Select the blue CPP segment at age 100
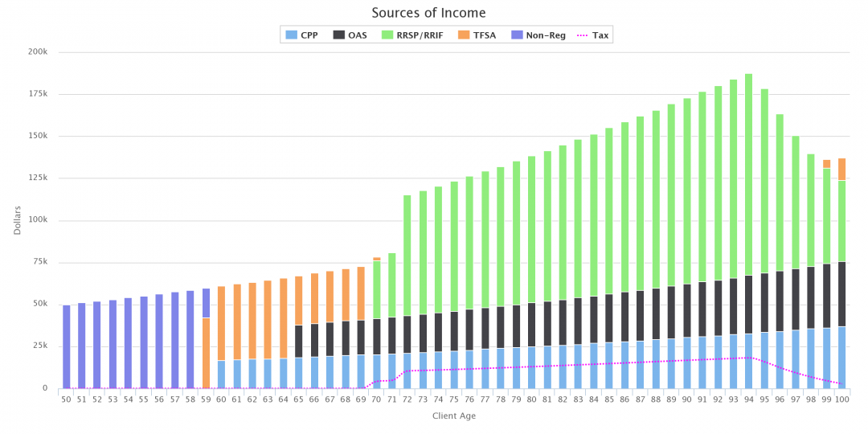 coord(841,357)
